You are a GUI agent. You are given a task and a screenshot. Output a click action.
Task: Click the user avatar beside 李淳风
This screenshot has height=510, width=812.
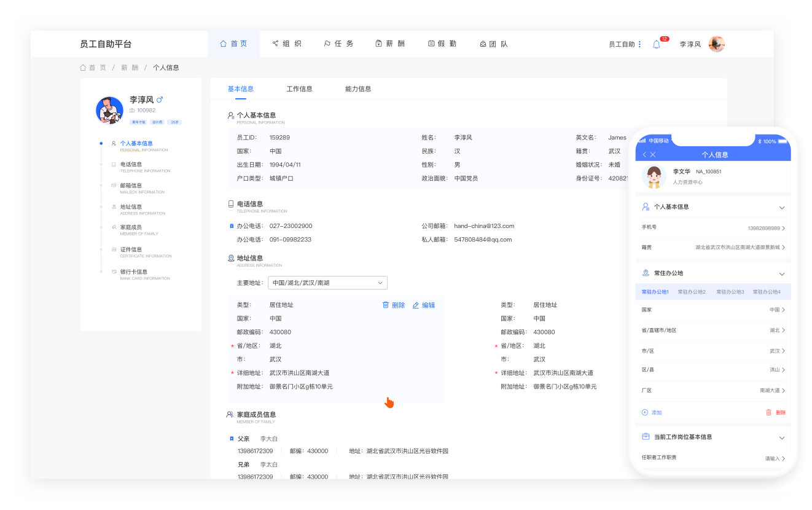[717, 44]
